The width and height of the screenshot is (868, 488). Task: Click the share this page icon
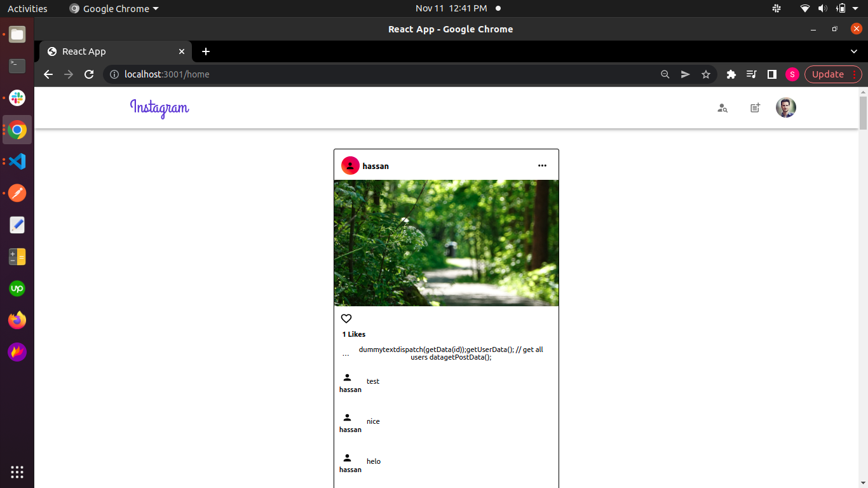(686, 74)
